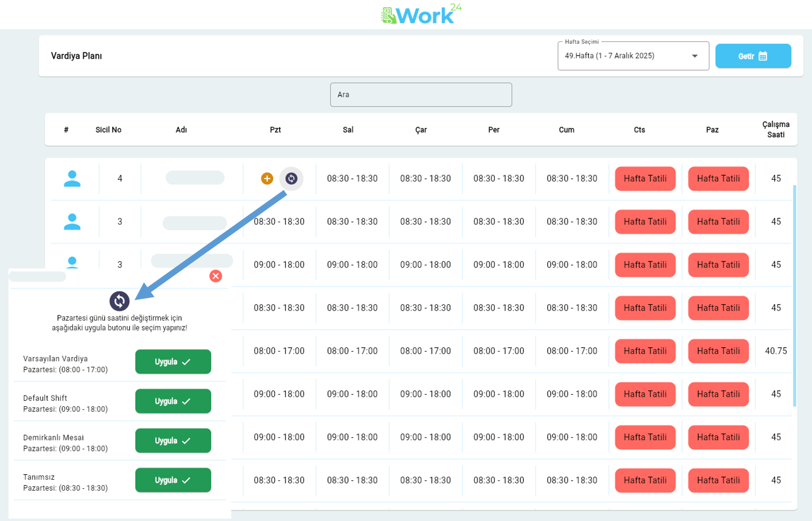Viewport: 812px width, 521px height.
Task: Apply Demirkanlı Mesai shift
Action: point(173,440)
